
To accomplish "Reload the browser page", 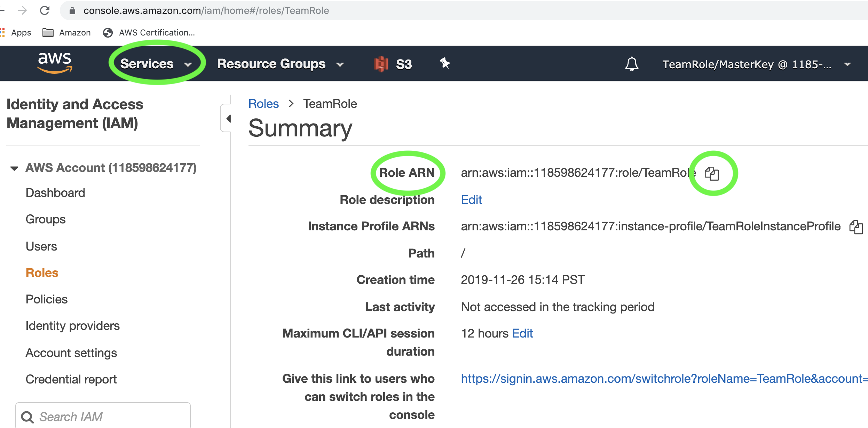I will (x=45, y=10).
